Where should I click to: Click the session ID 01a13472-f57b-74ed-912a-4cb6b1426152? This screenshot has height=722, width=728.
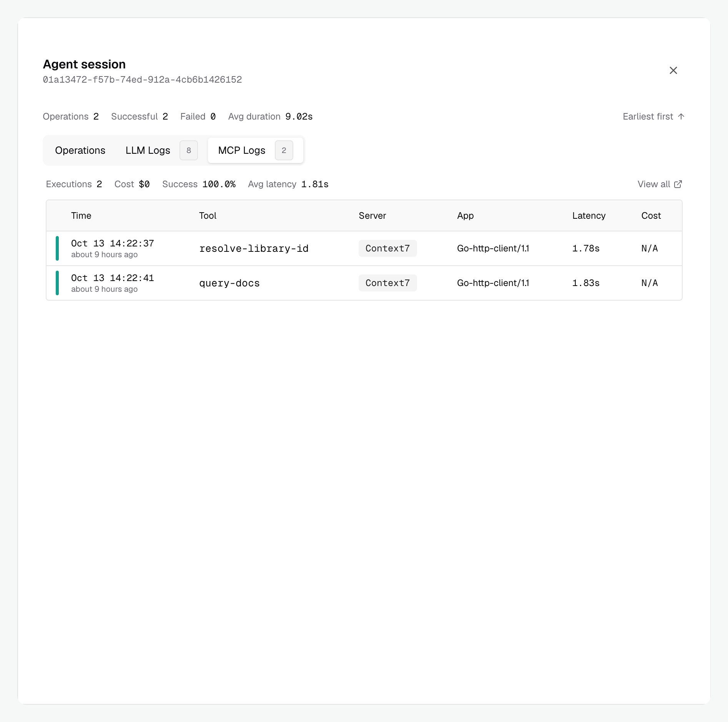pyautogui.click(x=142, y=80)
